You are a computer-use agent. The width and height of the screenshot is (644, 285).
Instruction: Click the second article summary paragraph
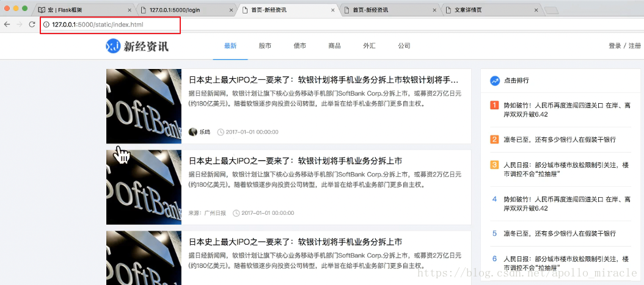tap(325, 179)
